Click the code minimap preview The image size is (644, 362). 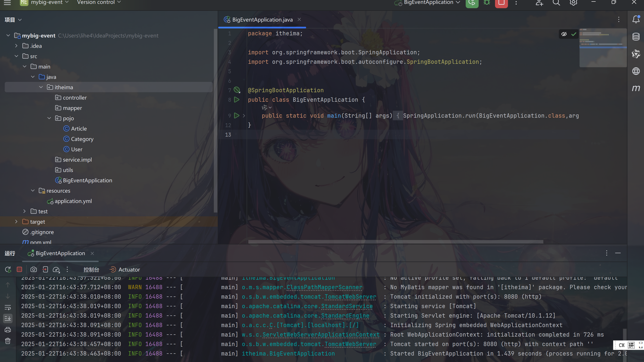[x=603, y=48]
